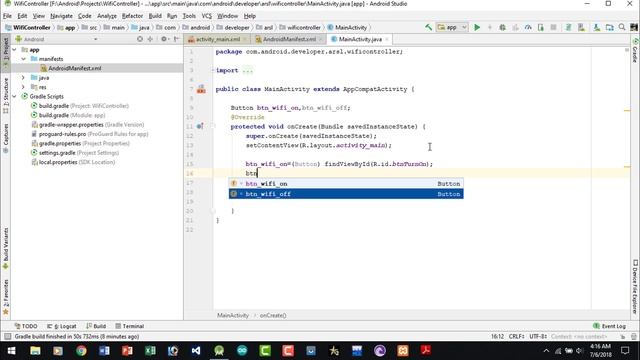Open the Terminal tool window
Image resolution: width=640 pixels, height=360 pixels.
pos(130,326)
